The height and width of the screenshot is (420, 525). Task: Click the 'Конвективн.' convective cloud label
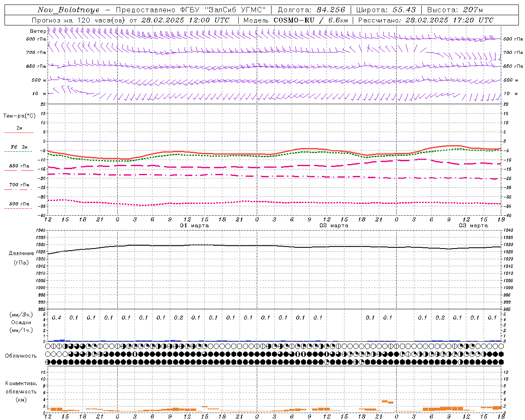[21, 383]
